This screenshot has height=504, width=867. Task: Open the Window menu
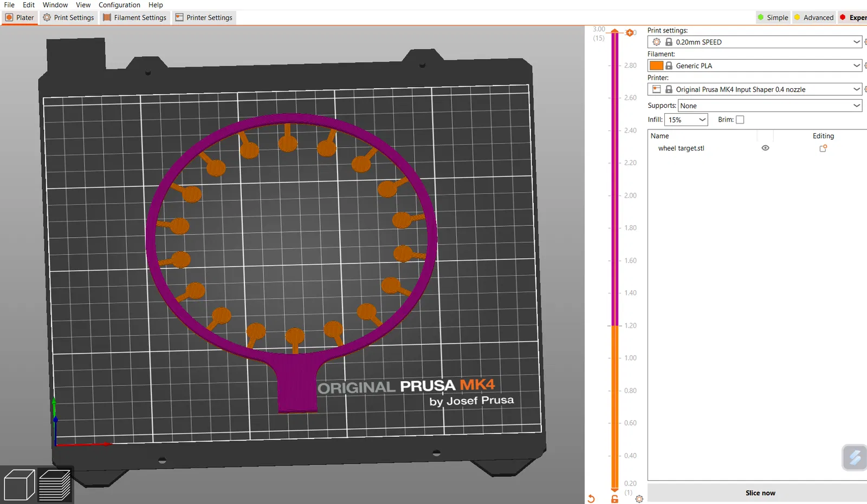click(55, 5)
